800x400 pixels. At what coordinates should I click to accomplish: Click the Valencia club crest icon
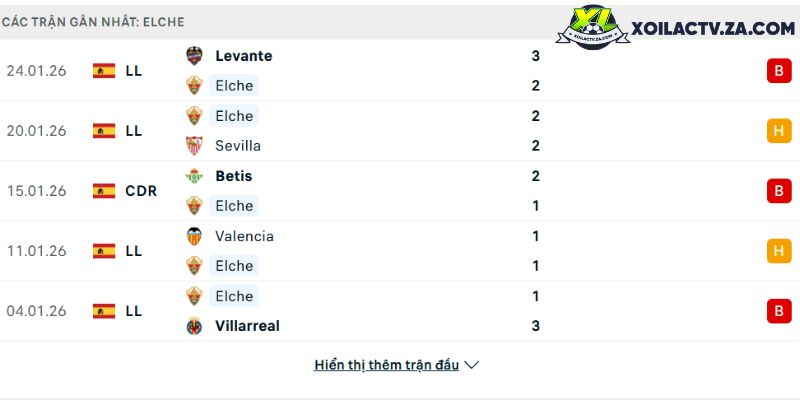pos(194,236)
